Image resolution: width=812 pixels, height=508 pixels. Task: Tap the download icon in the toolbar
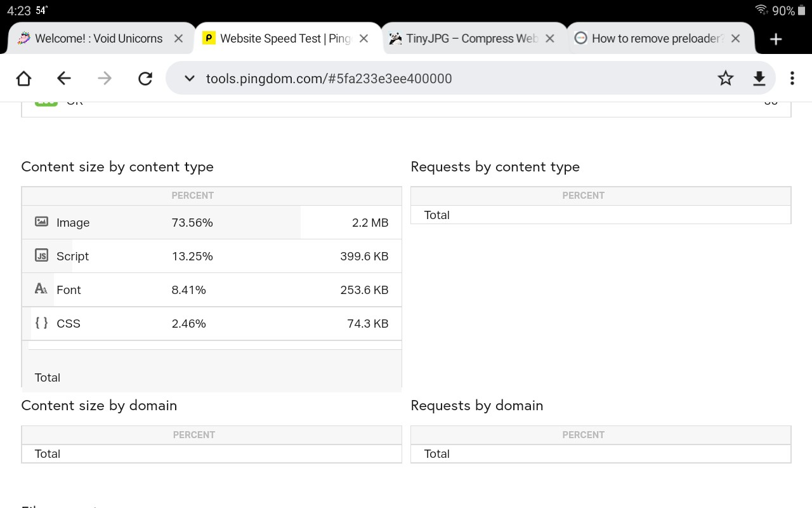pyautogui.click(x=759, y=78)
